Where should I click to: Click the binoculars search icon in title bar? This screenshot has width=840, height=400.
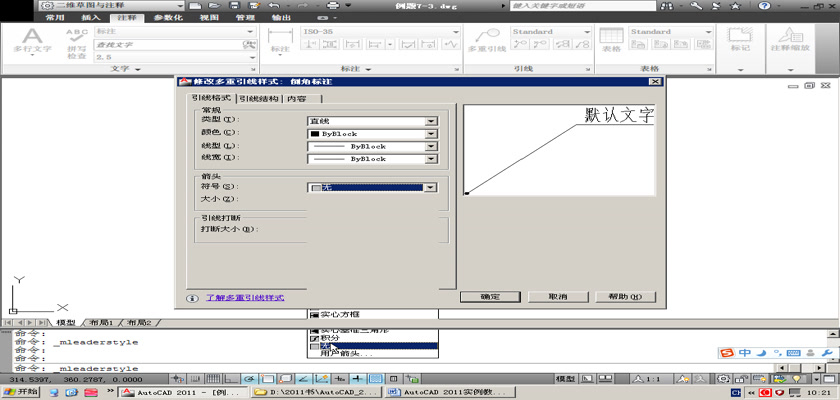pyautogui.click(x=668, y=6)
